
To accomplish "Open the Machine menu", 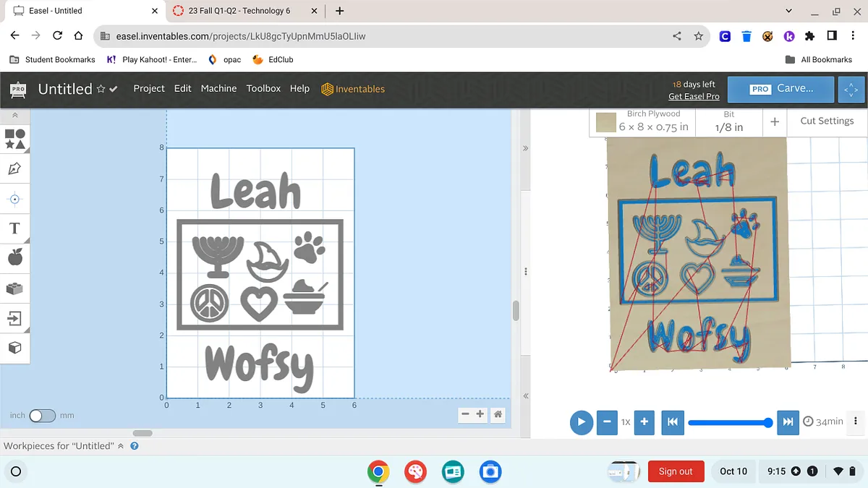I will [218, 88].
